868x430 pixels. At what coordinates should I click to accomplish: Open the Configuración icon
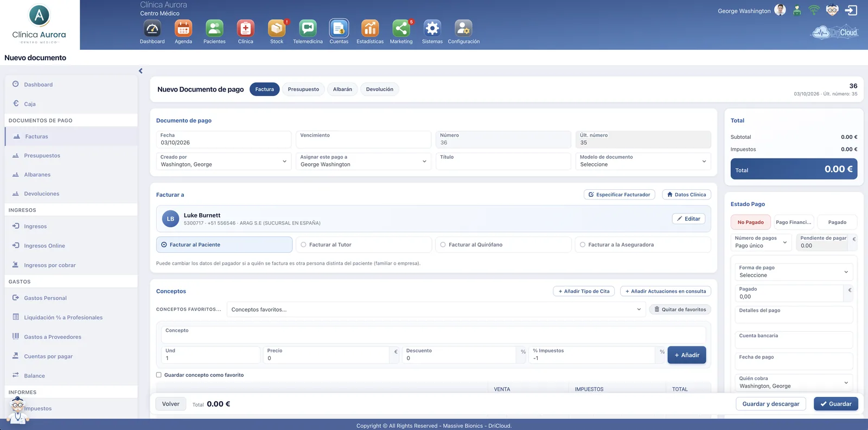pos(463,28)
